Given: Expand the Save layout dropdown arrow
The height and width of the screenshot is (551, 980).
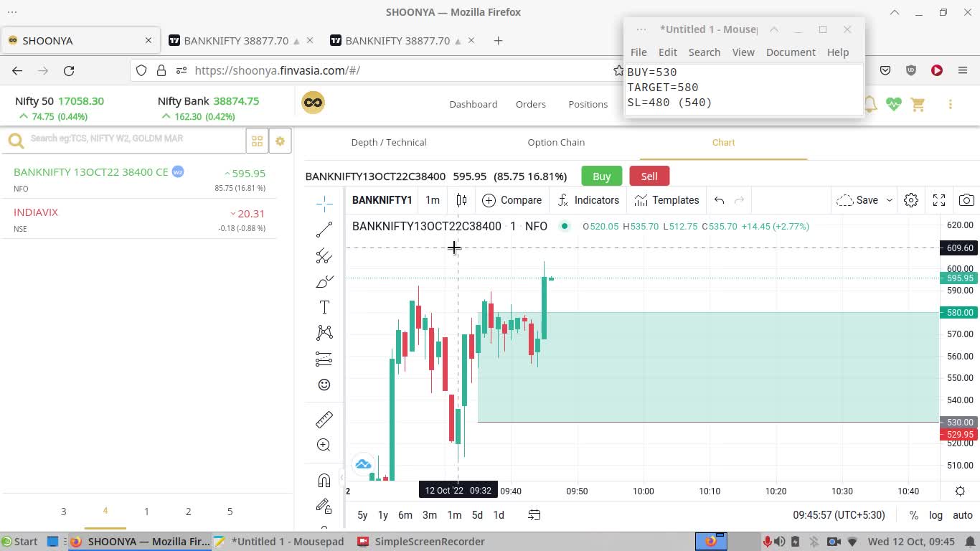Looking at the screenshot, I should pyautogui.click(x=890, y=200).
